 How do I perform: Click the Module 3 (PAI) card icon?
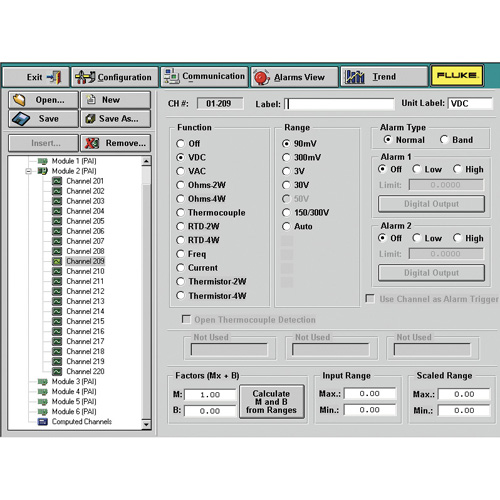pyautogui.click(x=43, y=382)
